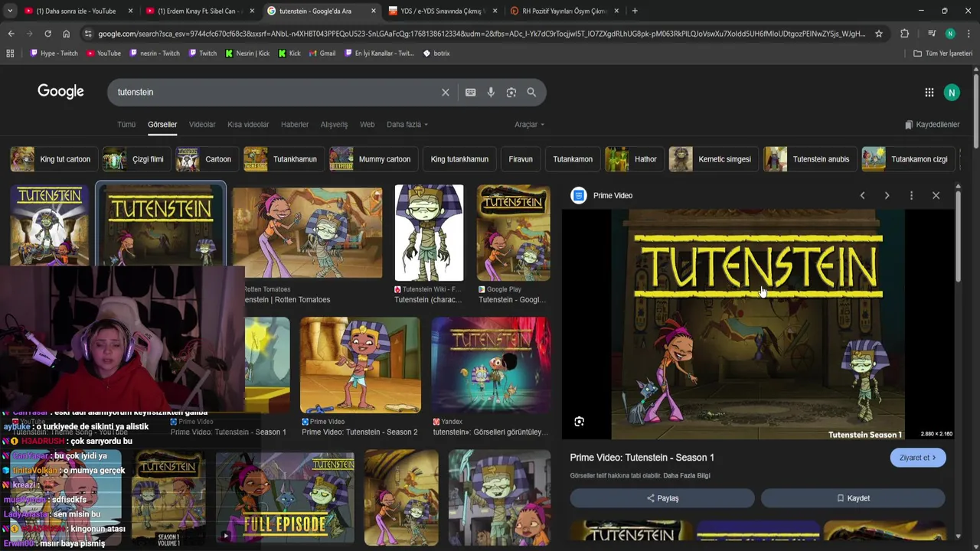Expand the Daha fazla search filters
Image resolution: width=980 pixels, height=551 pixels.
(407, 125)
